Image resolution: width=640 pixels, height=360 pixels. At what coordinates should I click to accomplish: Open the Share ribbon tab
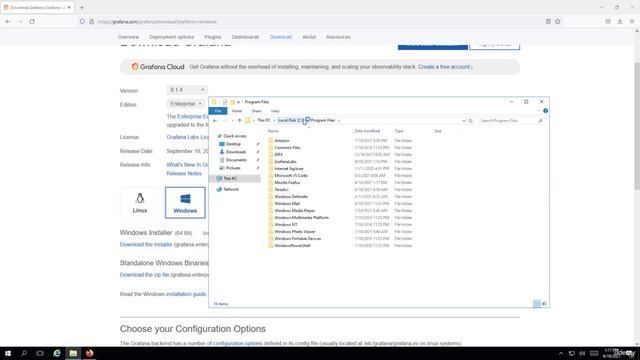(256, 111)
